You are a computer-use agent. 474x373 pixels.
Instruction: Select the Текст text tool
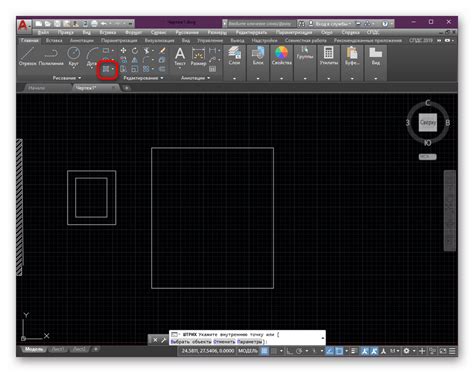click(x=180, y=56)
